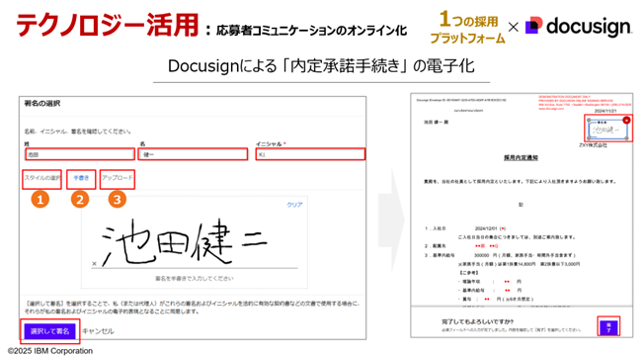
Task: Click the ©2025 IBM Corporation footer text
Action: click(50, 351)
